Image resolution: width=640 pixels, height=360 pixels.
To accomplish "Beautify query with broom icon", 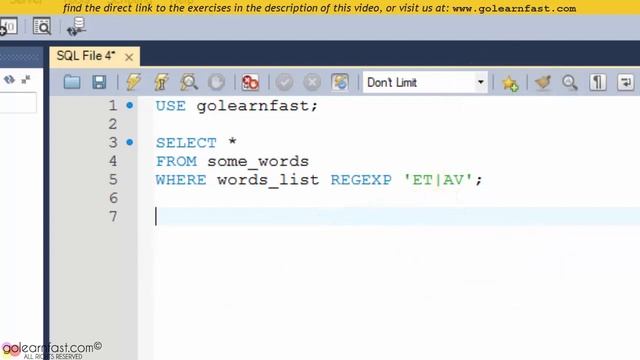I will pyautogui.click(x=542, y=82).
